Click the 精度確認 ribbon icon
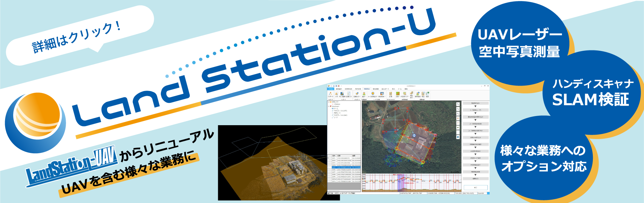 (x=418, y=94)
